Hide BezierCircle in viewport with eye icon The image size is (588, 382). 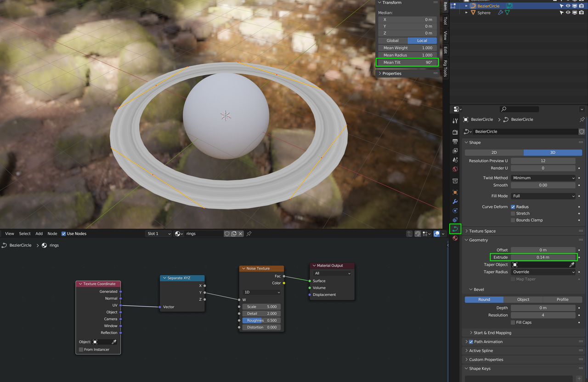(x=568, y=6)
